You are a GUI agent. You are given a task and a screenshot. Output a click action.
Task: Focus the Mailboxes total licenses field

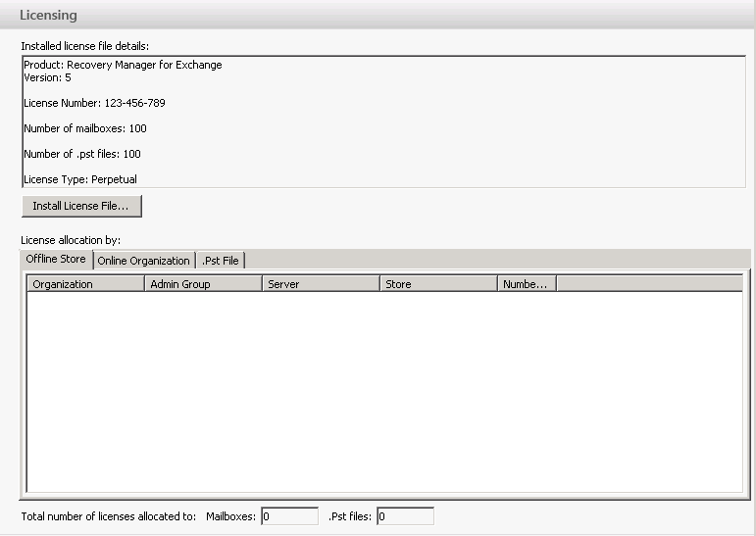[x=290, y=516]
